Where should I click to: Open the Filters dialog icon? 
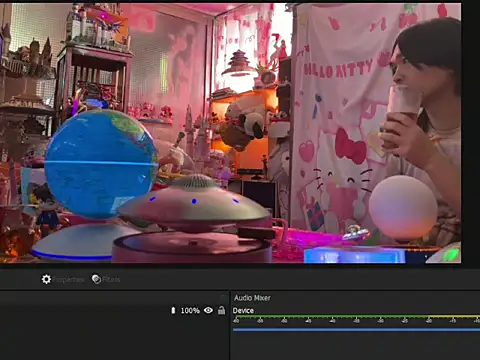point(96,279)
